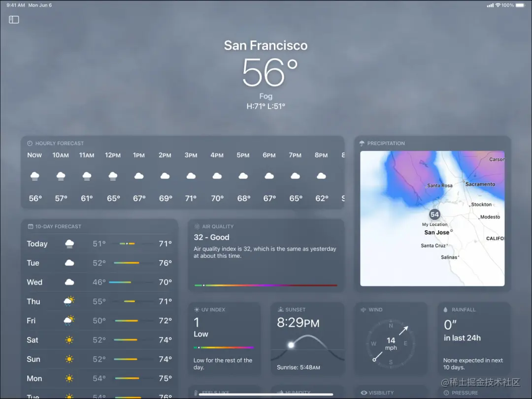Tap the sunset arc graph
532x399 pixels.
click(x=307, y=347)
